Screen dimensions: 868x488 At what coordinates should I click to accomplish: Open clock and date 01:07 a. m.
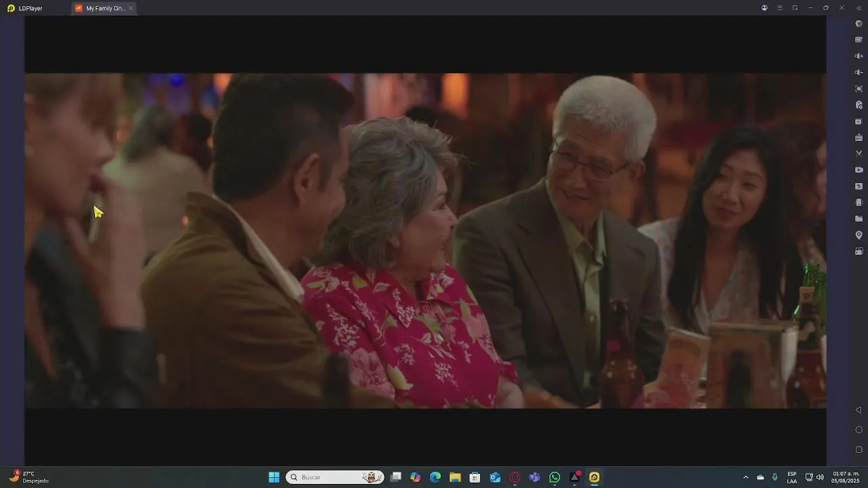coord(846,477)
